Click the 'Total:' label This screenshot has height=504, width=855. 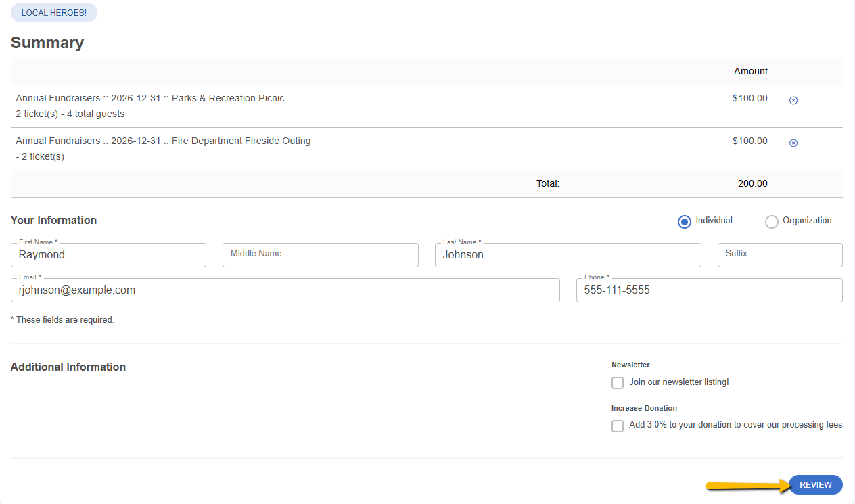[548, 183]
